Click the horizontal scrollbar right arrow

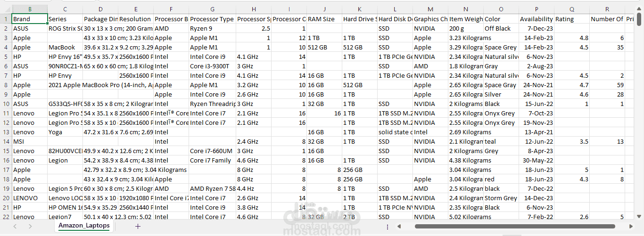(630, 227)
